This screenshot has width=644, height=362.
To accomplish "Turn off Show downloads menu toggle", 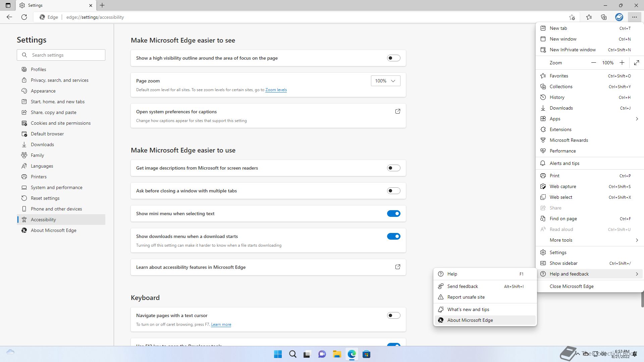I will (x=393, y=236).
